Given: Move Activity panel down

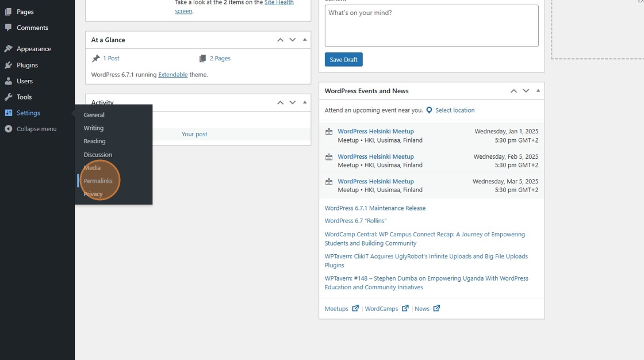Looking at the screenshot, I should click(x=293, y=102).
